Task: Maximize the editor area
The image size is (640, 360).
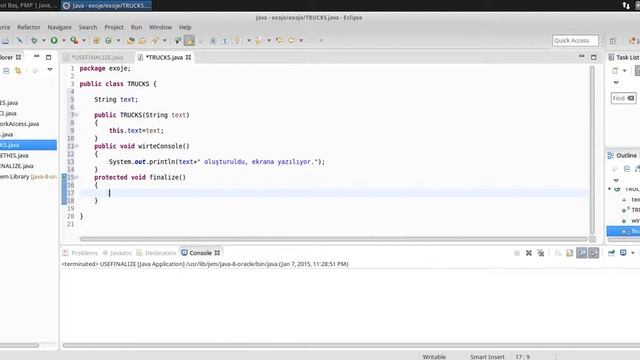Action: pyautogui.click(x=593, y=57)
